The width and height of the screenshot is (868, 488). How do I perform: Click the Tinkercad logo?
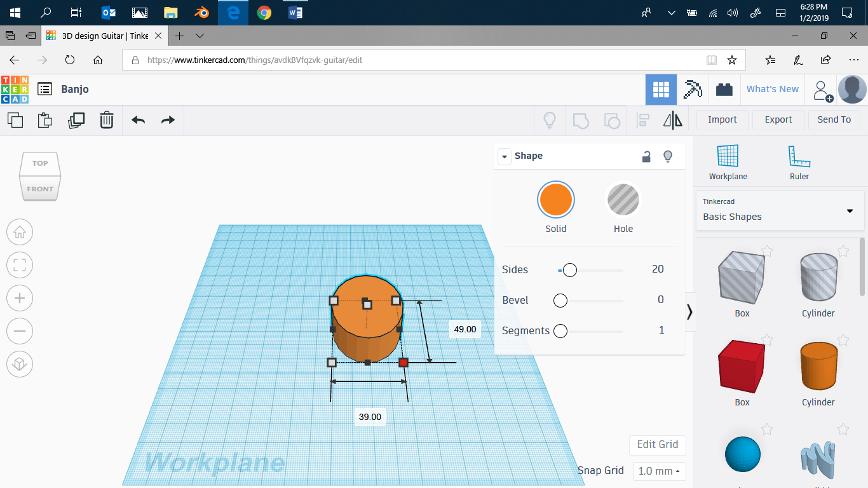[15, 90]
